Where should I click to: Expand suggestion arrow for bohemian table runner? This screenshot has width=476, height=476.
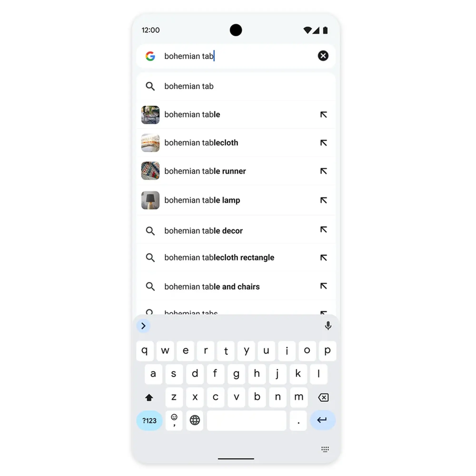(323, 171)
